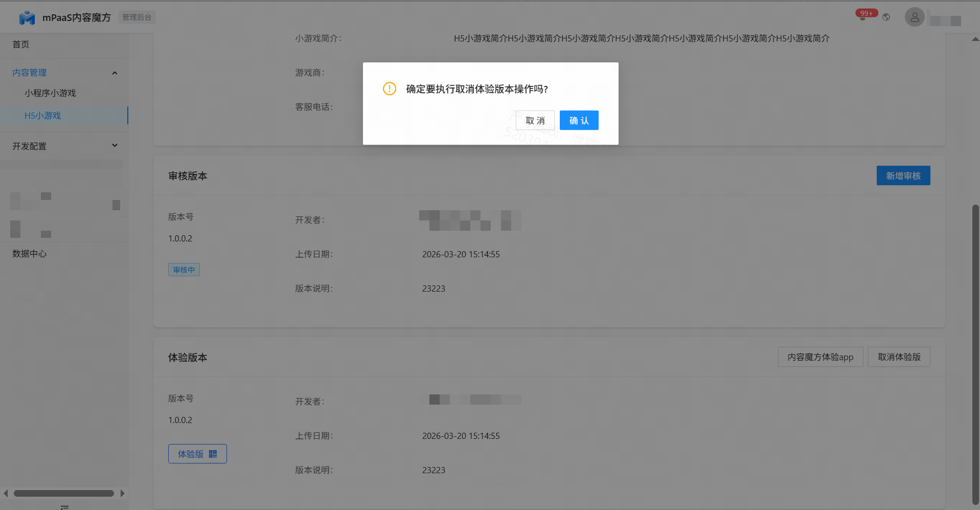This screenshot has width=980, height=510.
Task: Expand the 开发配置 menu chevron
Action: (115, 146)
